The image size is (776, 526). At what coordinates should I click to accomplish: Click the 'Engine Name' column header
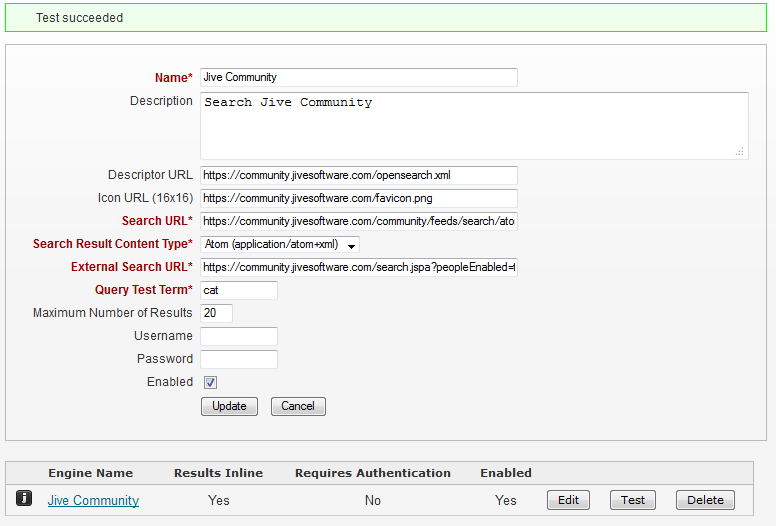91,473
